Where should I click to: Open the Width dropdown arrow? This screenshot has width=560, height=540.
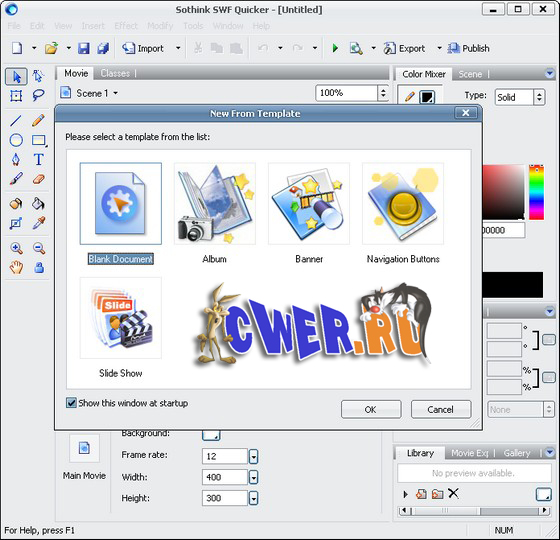click(253, 477)
